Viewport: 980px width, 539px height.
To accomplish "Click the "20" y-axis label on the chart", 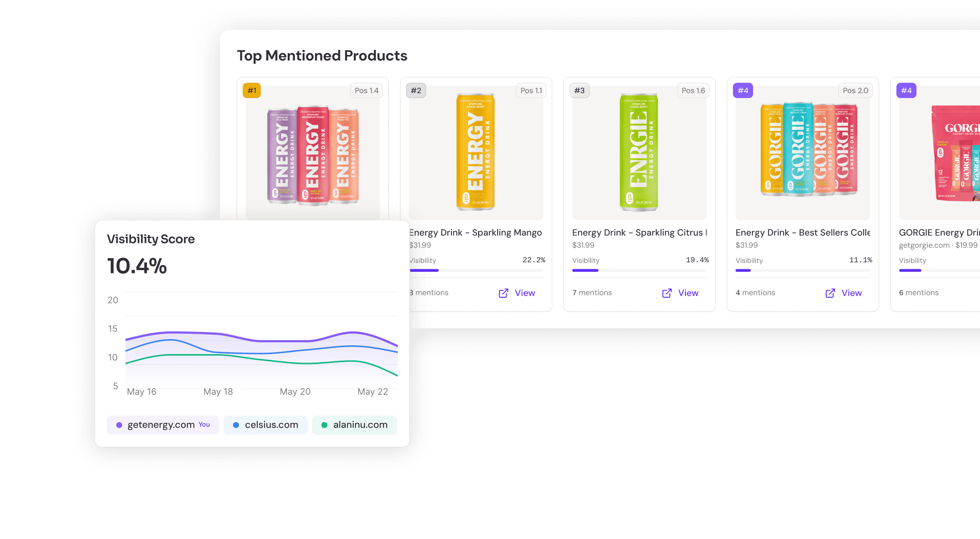I will click(x=113, y=300).
